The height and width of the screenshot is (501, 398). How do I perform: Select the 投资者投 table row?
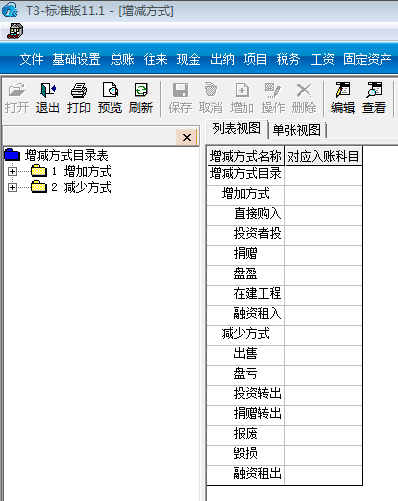click(284, 235)
